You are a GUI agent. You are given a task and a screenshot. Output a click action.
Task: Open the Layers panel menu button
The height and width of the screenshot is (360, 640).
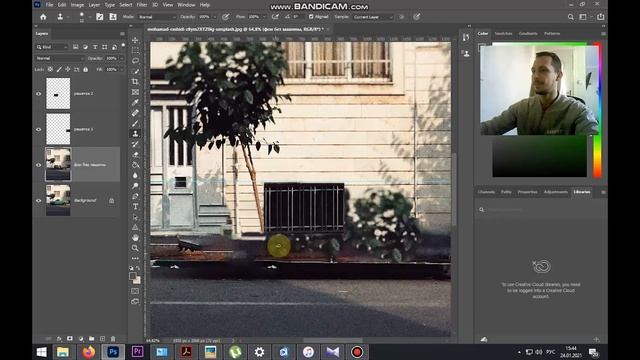click(x=122, y=33)
